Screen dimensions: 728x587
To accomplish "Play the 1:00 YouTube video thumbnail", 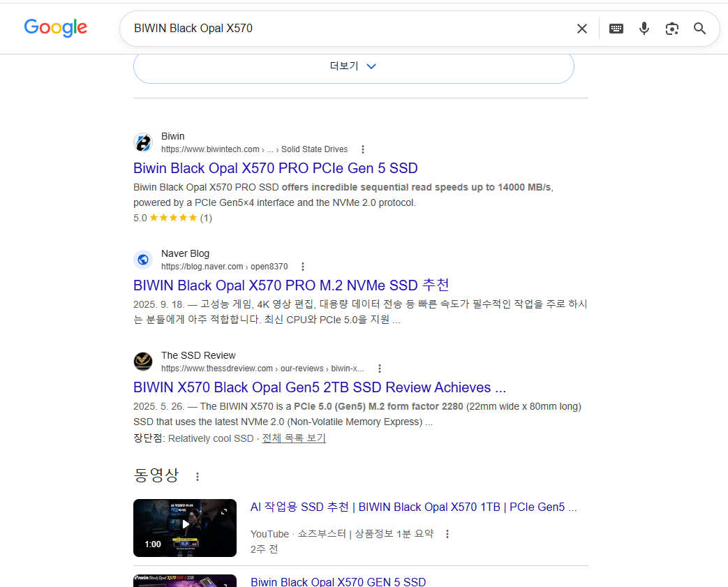I will (185, 528).
